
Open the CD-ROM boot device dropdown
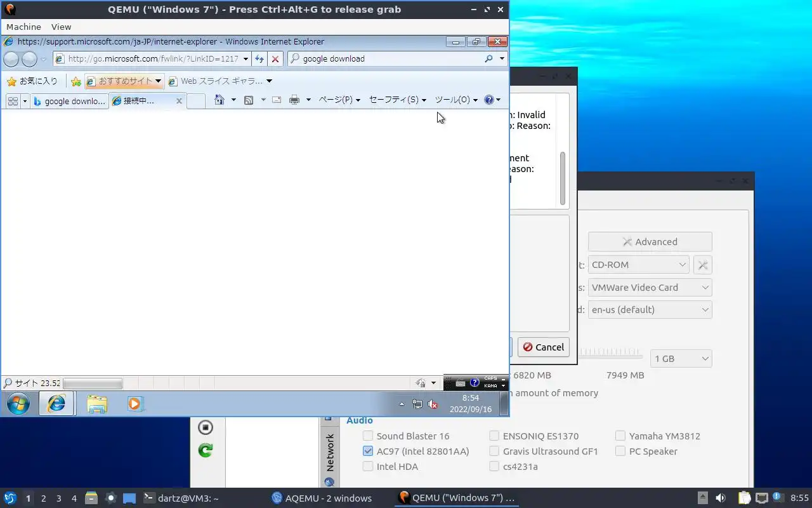[x=638, y=265]
